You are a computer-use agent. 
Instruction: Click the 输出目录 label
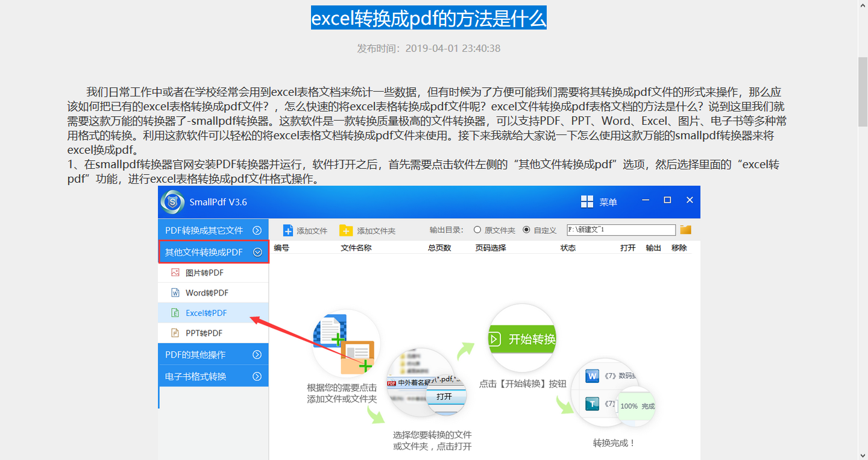coord(447,230)
